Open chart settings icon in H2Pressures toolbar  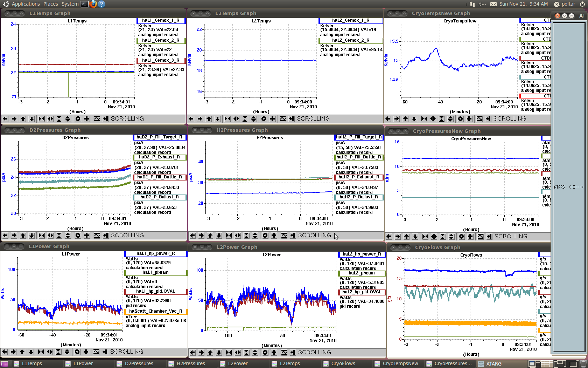(x=284, y=236)
